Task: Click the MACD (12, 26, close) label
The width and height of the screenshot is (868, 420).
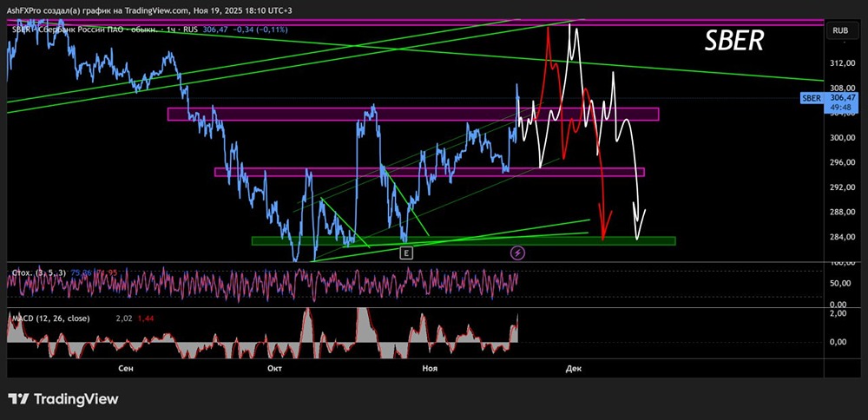Action: tap(50, 318)
